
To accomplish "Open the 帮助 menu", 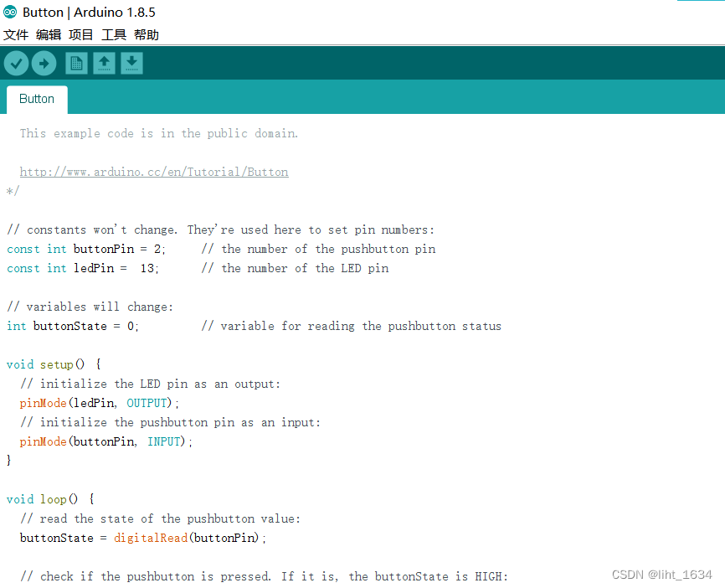I will tap(147, 35).
